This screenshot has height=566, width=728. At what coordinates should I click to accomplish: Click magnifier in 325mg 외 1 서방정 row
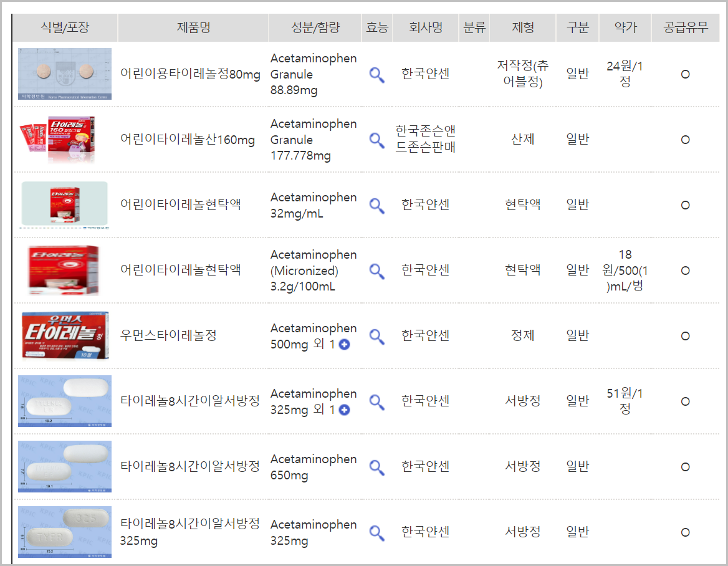tap(376, 402)
